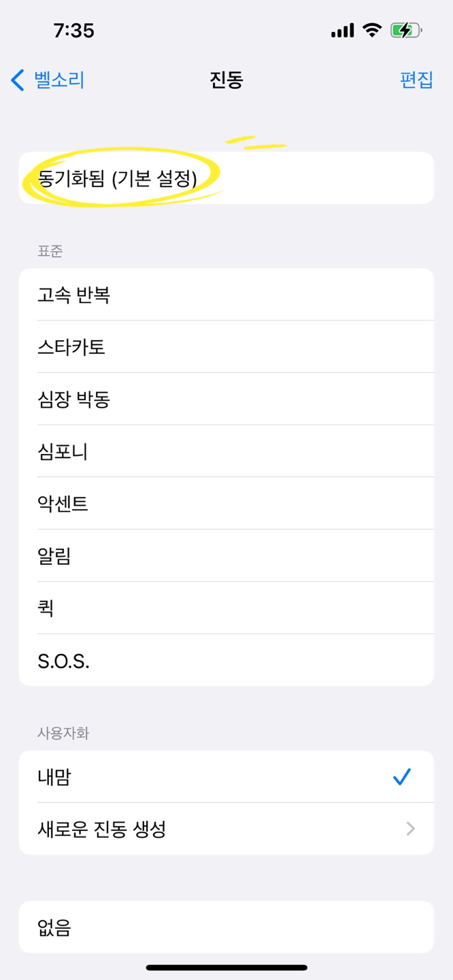
Task: Pick the 심장 박동 vibration pattern
Action: [x=227, y=399]
